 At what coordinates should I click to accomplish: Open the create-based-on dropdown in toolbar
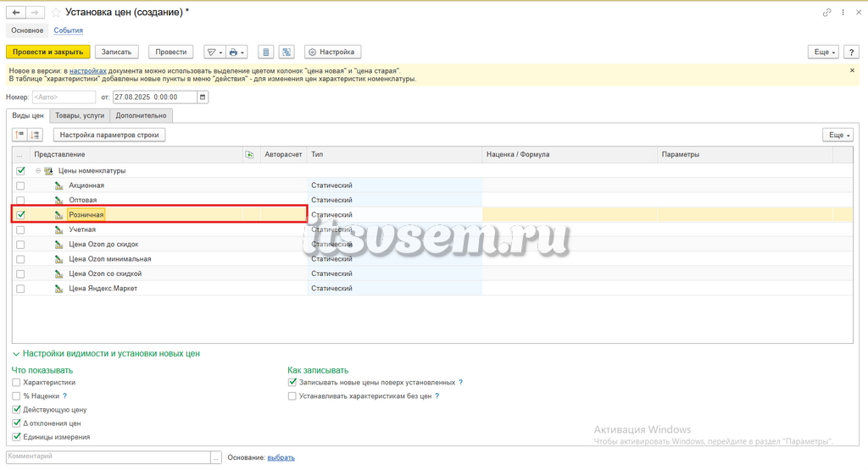tap(214, 52)
